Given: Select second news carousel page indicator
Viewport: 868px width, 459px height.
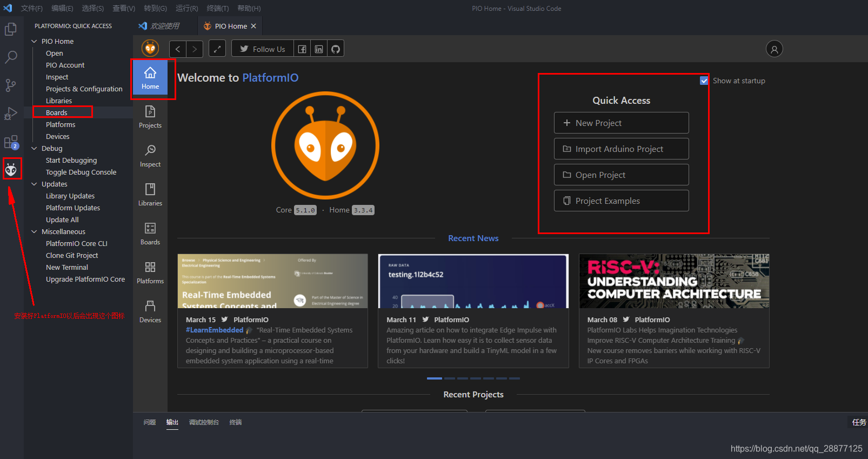Looking at the screenshot, I should (x=450, y=378).
